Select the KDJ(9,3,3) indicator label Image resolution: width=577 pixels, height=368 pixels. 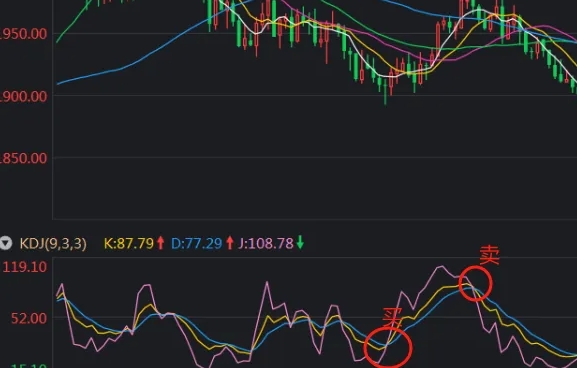coord(53,244)
